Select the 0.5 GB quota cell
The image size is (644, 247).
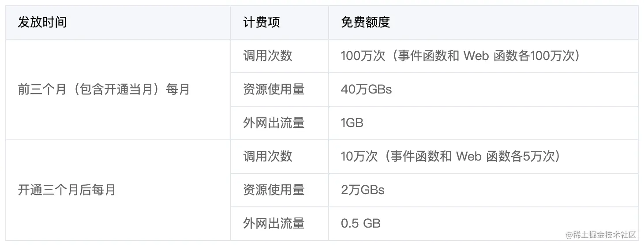pos(360,224)
